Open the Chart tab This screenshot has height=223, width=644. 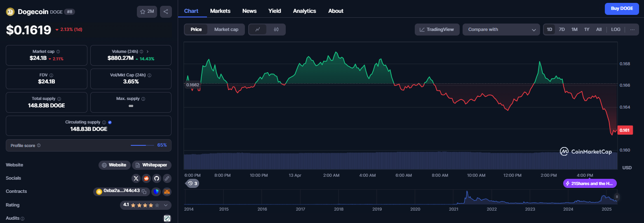tap(191, 11)
